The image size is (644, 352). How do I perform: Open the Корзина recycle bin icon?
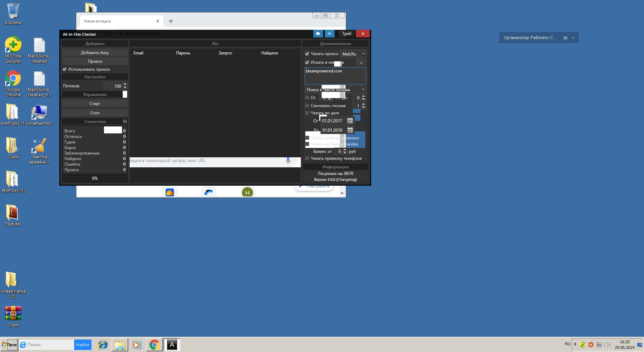[13, 14]
